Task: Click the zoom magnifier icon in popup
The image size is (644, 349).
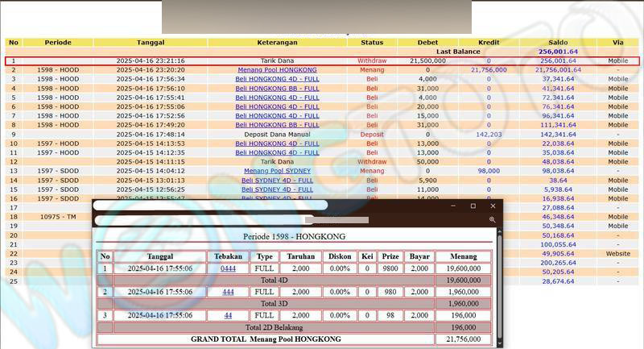Action: coord(492,219)
